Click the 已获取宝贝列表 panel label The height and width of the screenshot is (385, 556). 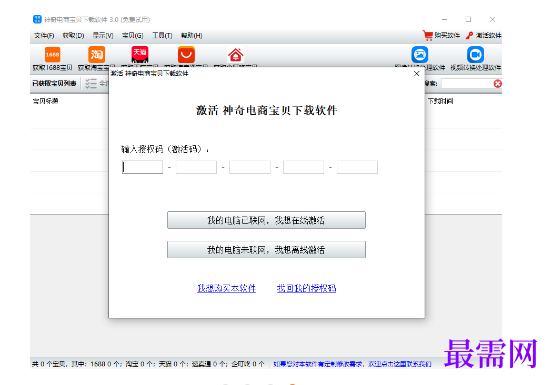(54, 83)
